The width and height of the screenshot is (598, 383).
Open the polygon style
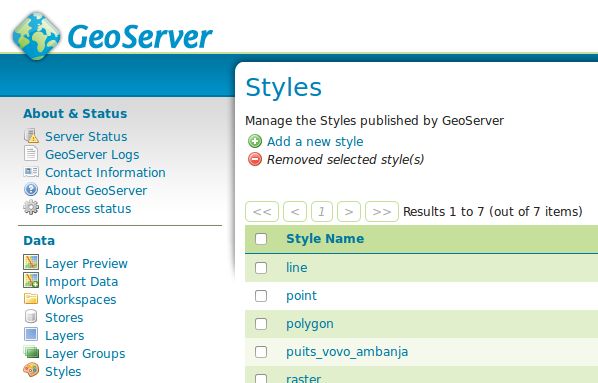[x=310, y=324]
